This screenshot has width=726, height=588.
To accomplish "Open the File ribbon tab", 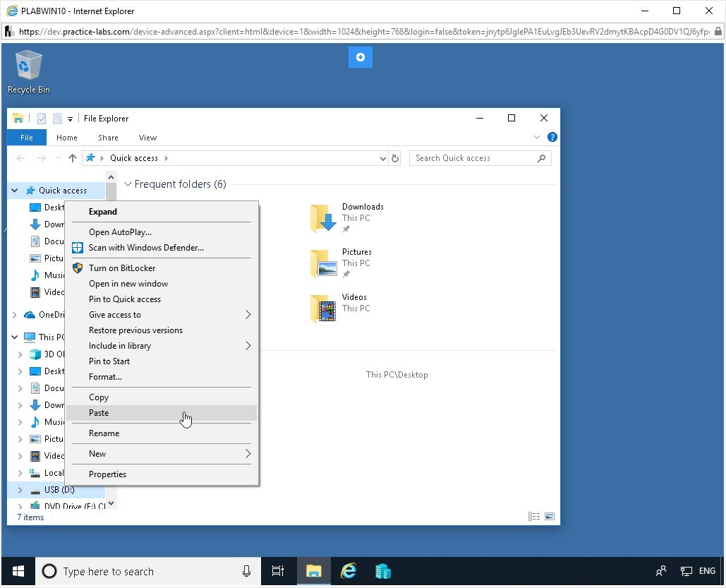I will [x=26, y=138].
